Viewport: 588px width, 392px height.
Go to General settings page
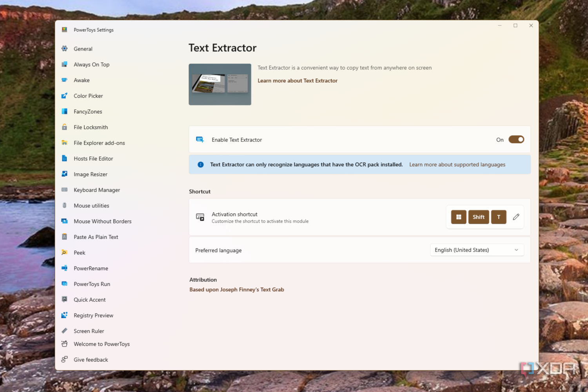tap(83, 49)
